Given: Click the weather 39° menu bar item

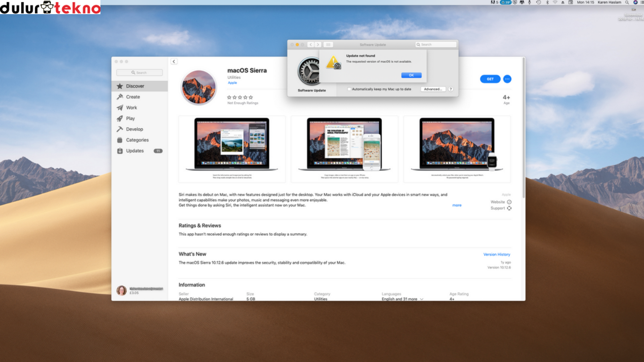Looking at the screenshot, I should (506, 2).
